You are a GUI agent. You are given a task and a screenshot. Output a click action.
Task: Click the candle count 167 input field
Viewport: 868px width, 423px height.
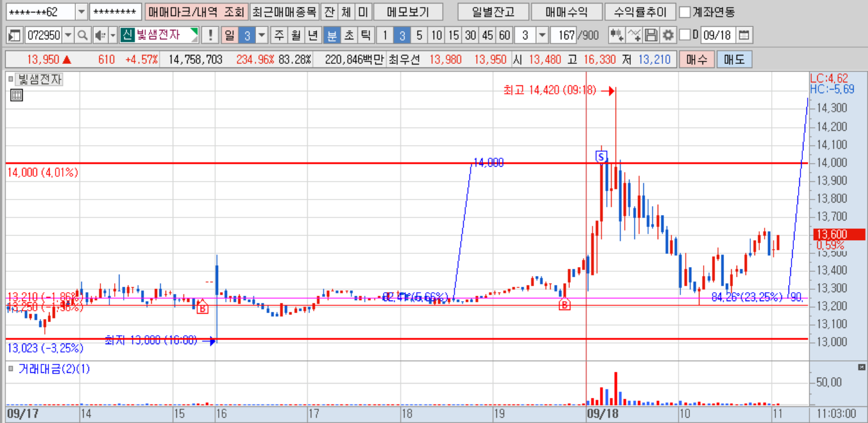tap(563, 35)
